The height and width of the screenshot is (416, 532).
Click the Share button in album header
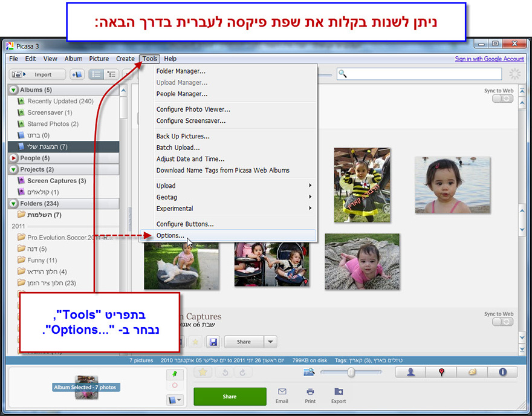point(244,342)
